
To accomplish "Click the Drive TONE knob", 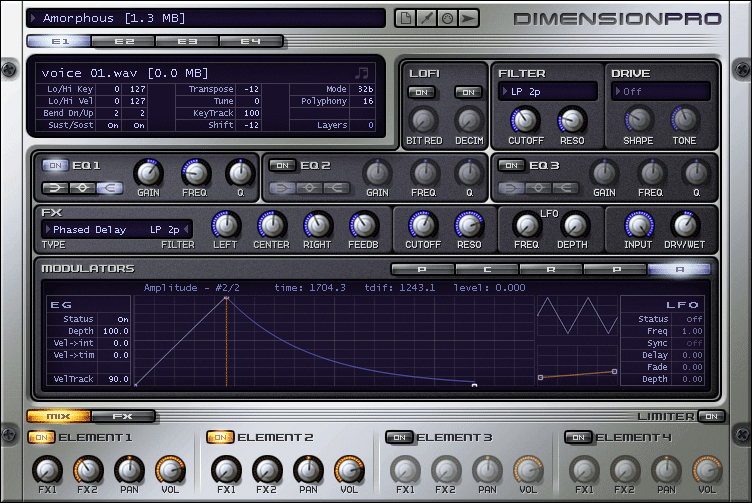I will click(684, 120).
